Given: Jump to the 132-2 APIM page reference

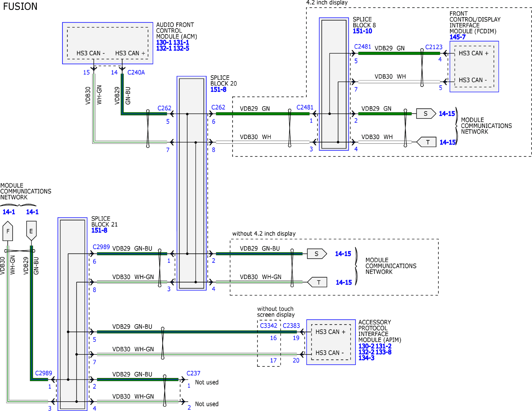Looking at the screenshot, I should click(x=366, y=352).
